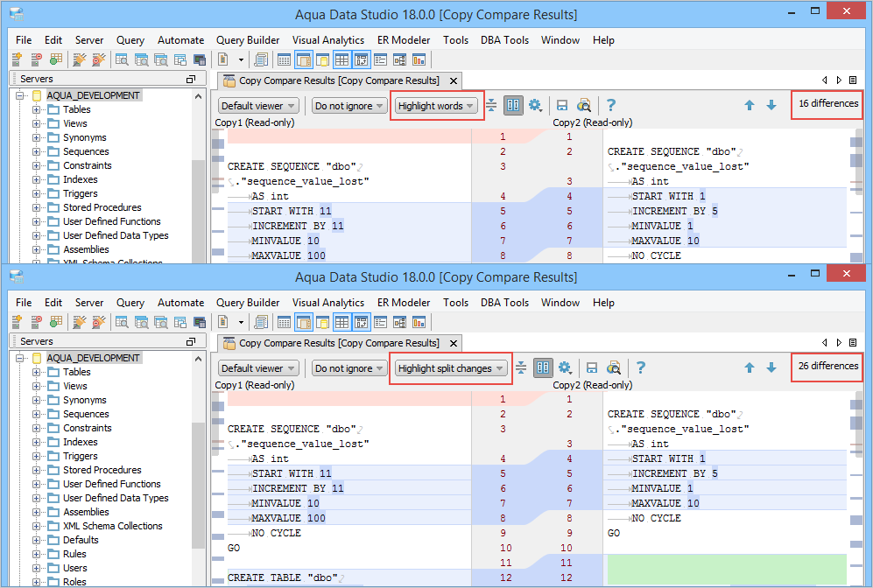Viewport: 873px width, 588px height.
Task: Toggle the grid view icon in upper window toolbar
Action: pos(341,59)
